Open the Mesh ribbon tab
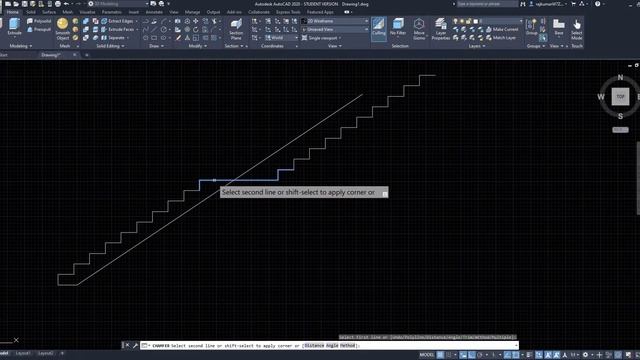 point(67,12)
